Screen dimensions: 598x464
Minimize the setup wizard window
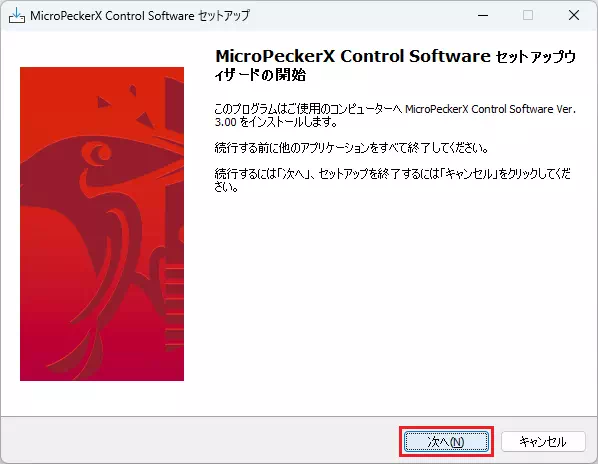(x=483, y=16)
